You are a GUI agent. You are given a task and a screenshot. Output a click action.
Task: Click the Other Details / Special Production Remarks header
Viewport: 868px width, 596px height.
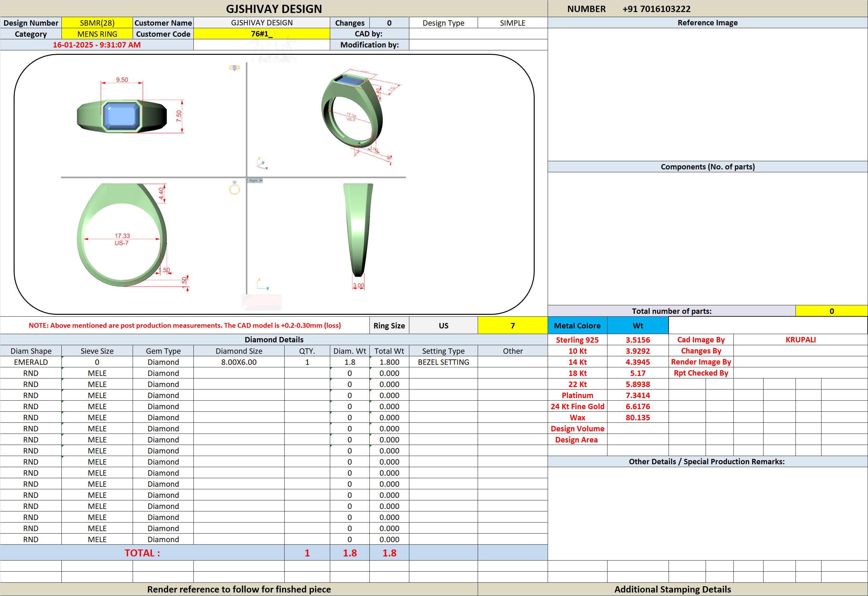tap(708, 461)
